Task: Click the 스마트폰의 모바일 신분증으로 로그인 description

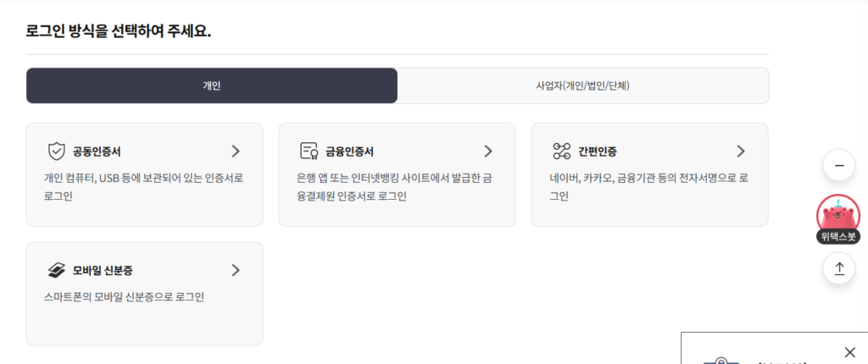Action: click(124, 297)
